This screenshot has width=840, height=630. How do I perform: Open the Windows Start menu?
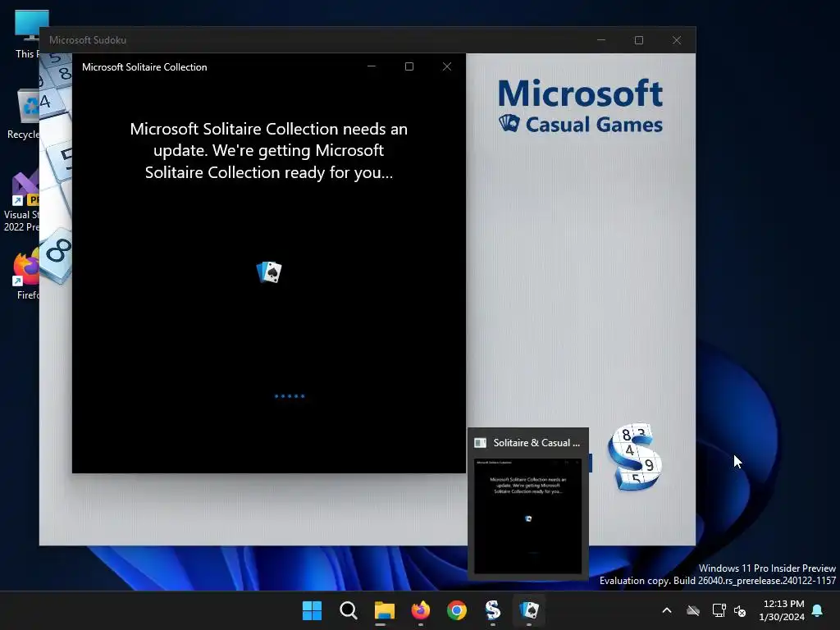(312, 610)
